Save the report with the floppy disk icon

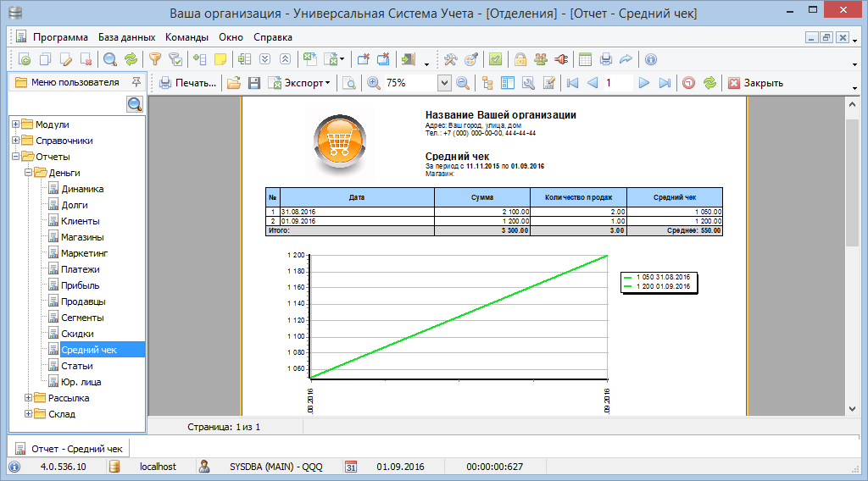(x=253, y=83)
